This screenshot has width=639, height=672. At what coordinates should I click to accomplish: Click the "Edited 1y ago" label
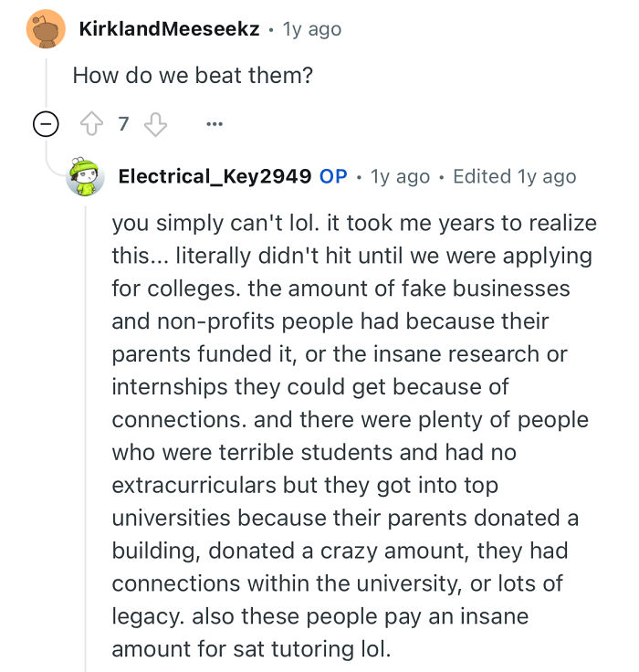point(514,176)
